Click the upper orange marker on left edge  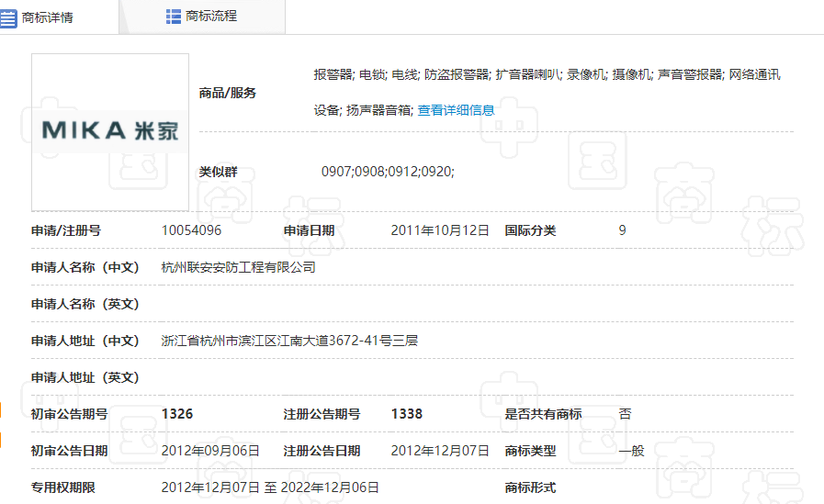[x=1, y=409]
